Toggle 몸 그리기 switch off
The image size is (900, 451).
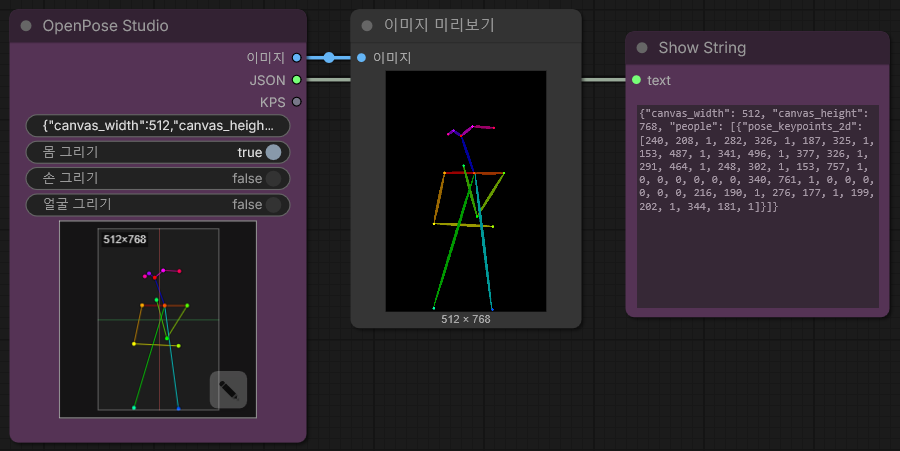(273, 152)
